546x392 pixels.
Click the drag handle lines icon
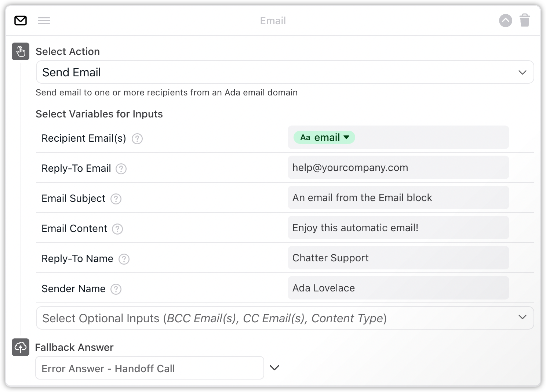pos(44,21)
